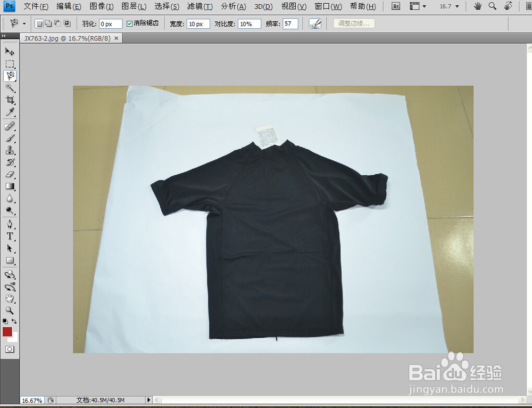Open the 3D(D) menu

(263, 6)
